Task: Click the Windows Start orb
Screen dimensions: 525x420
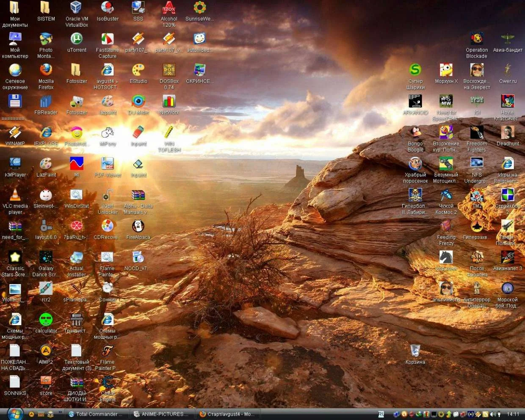Action: tap(15, 414)
